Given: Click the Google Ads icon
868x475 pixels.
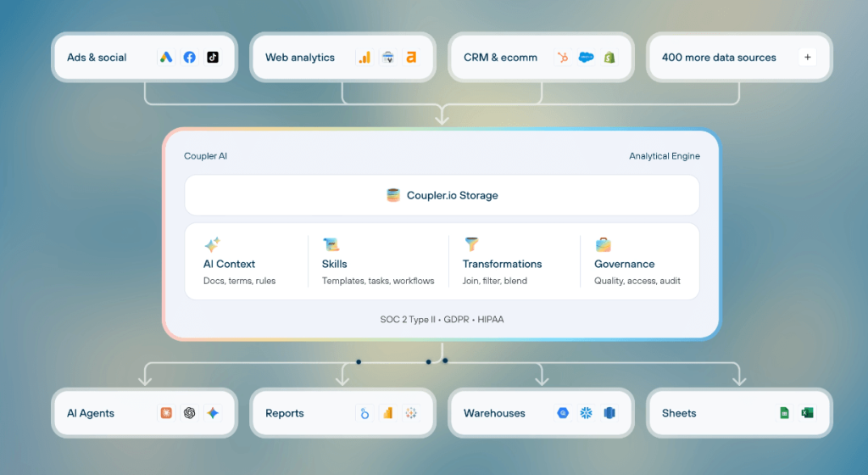Looking at the screenshot, I should pyautogui.click(x=166, y=57).
